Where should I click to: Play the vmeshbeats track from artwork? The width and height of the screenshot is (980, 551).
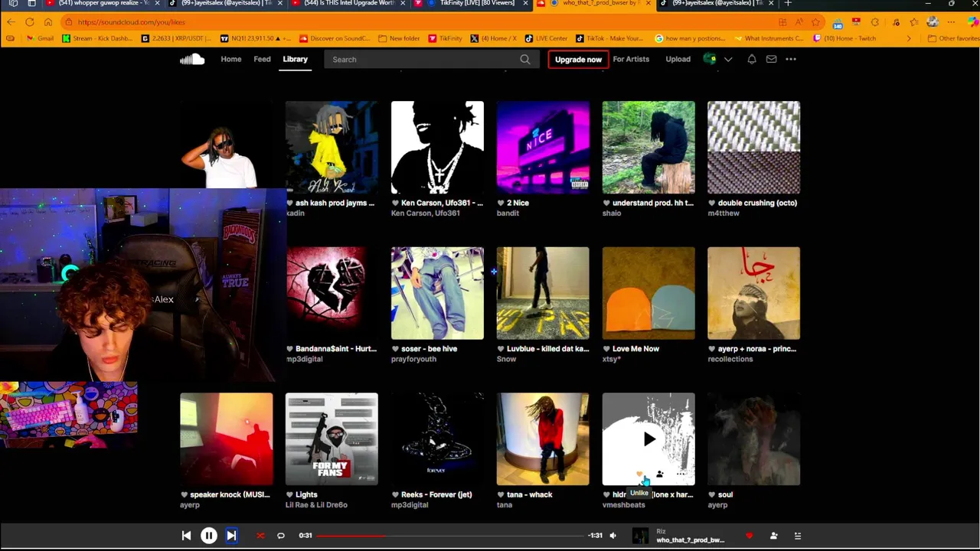click(648, 439)
